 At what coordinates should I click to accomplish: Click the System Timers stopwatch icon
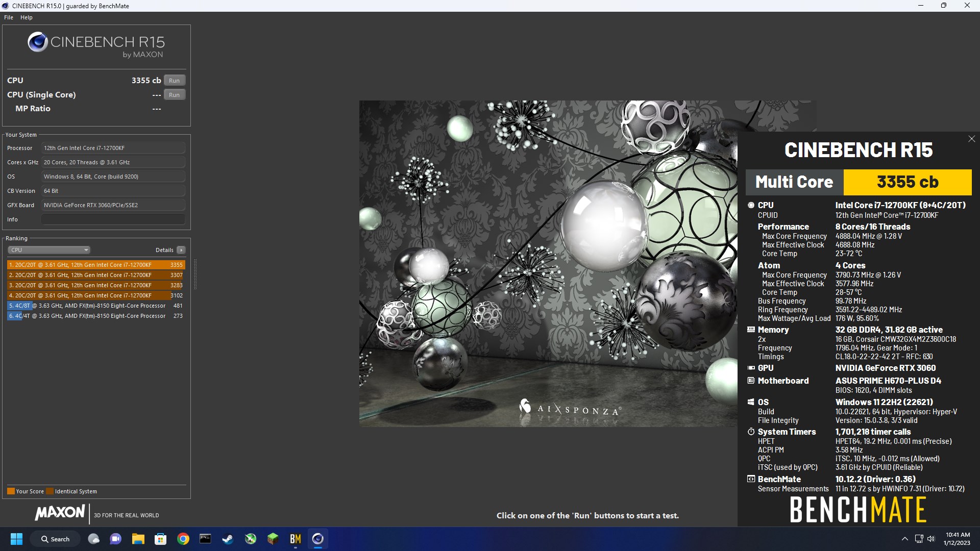(x=751, y=432)
